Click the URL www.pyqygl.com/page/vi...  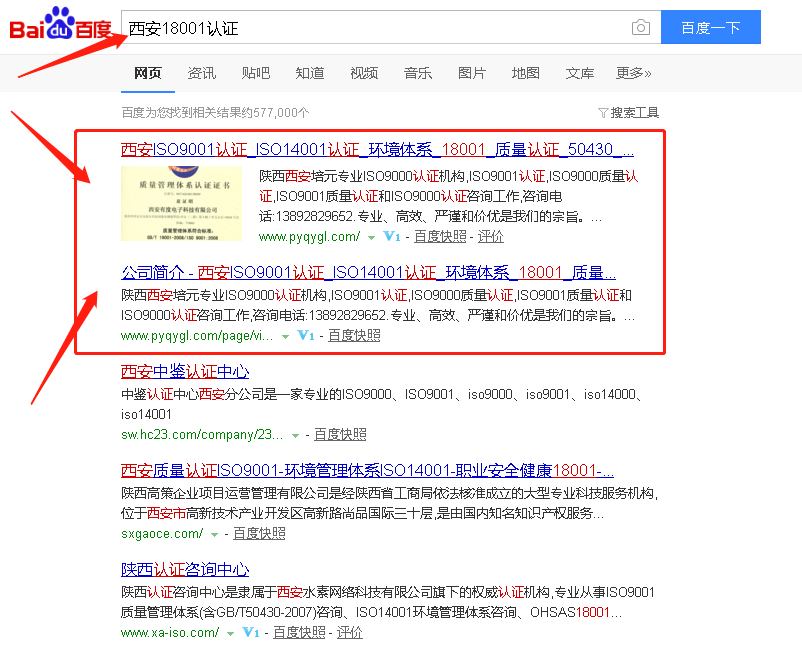[197, 336]
